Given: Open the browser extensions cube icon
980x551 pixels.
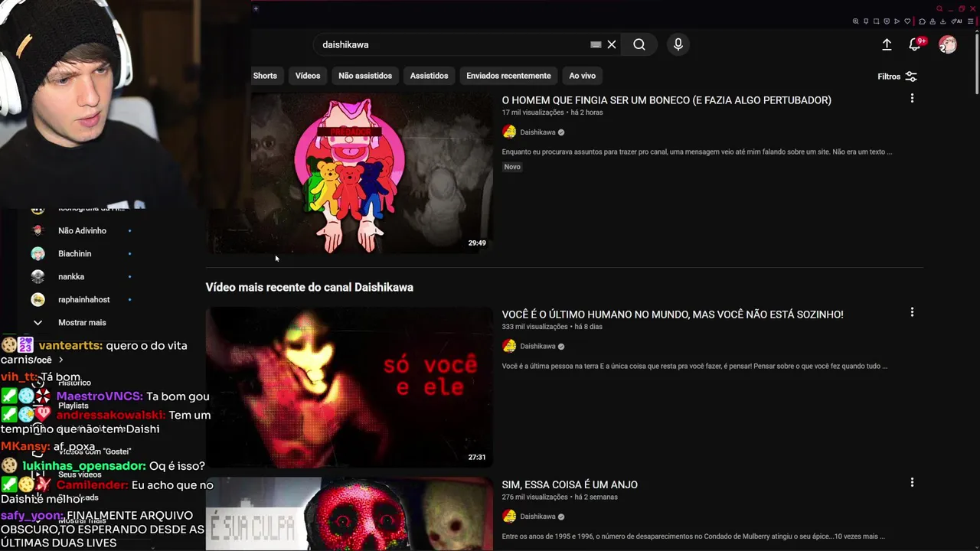Looking at the screenshot, I should pyautogui.click(x=922, y=21).
